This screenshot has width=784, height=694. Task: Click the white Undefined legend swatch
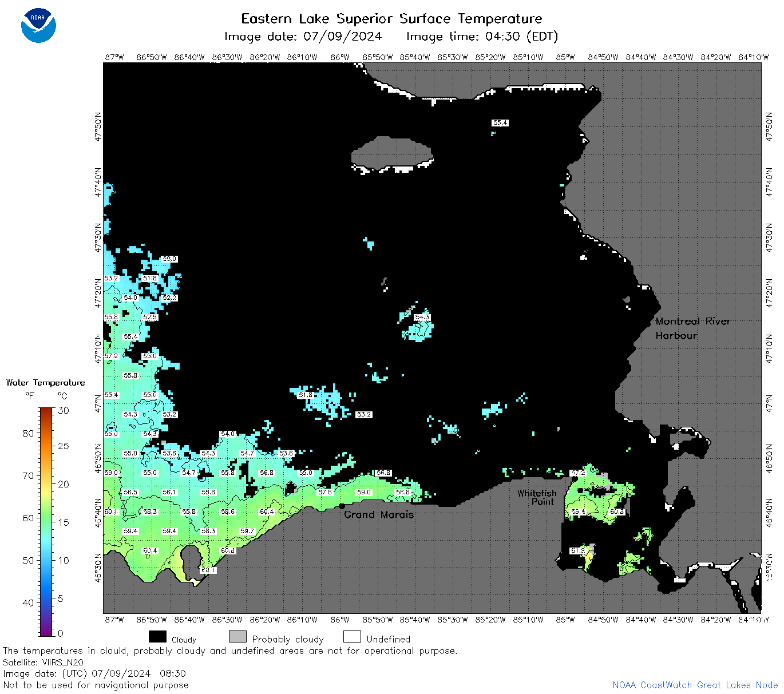[352, 637]
